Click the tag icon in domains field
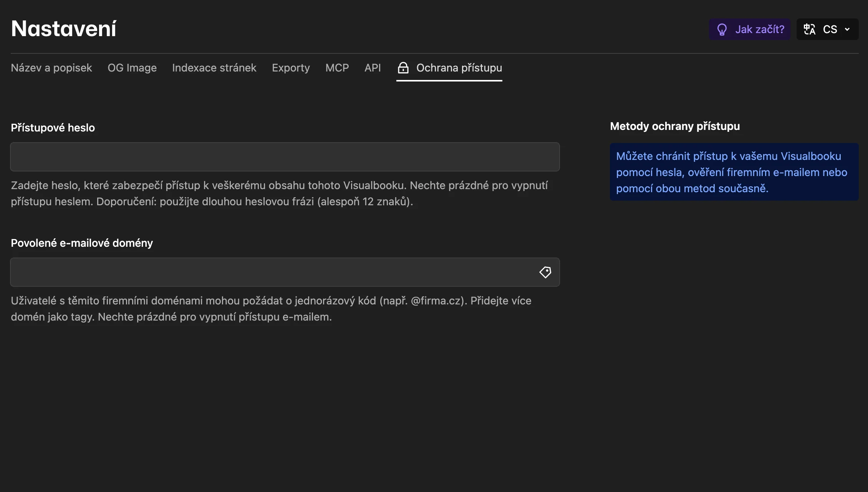This screenshot has width=868, height=492. (545, 272)
